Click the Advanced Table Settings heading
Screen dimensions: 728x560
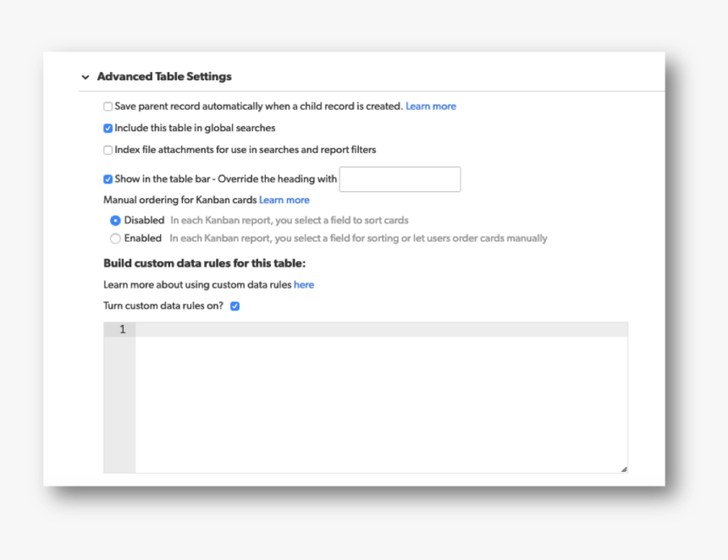click(x=164, y=76)
